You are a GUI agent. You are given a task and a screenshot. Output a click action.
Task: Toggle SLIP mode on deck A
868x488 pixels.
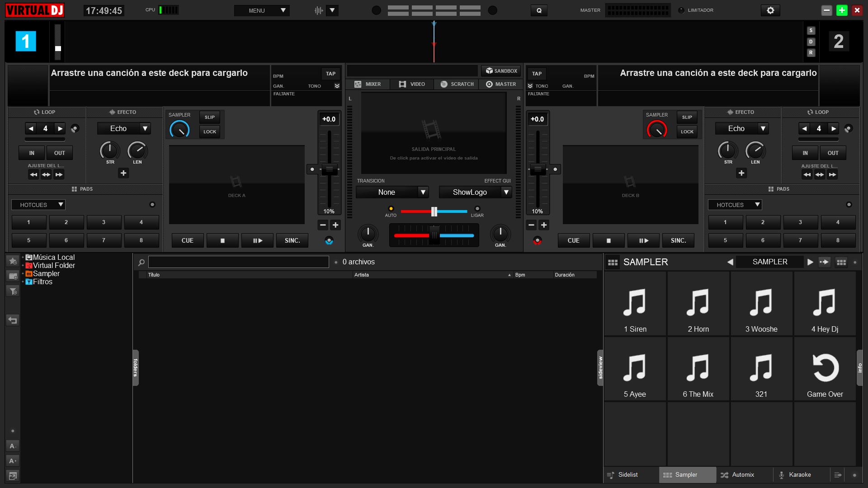click(209, 117)
